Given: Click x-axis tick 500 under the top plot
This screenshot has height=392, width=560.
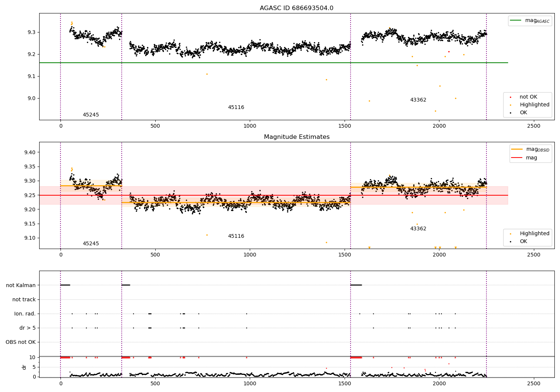Looking at the screenshot, I should [155, 126].
